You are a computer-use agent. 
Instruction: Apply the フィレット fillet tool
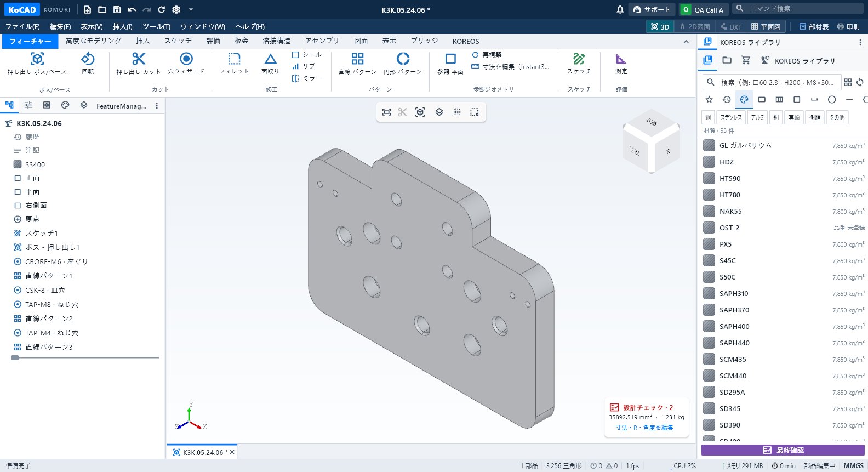tap(234, 64)
